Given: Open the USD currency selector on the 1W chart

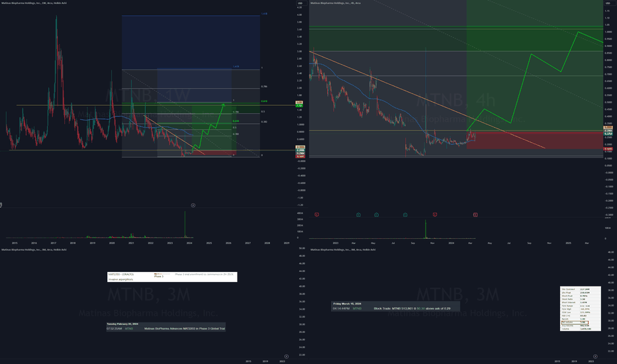Looking at the screenshot, I should click(300, 3).
